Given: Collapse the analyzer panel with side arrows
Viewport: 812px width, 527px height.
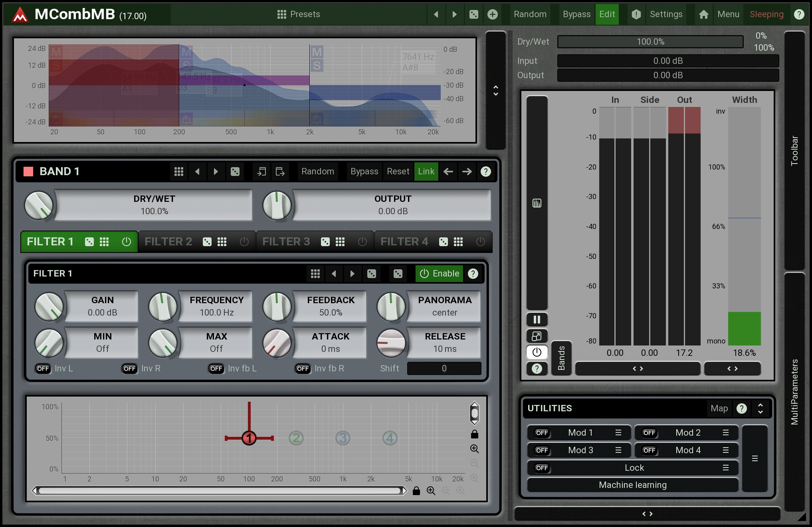Looking at the screenshot, I should (x=495, y=91).
